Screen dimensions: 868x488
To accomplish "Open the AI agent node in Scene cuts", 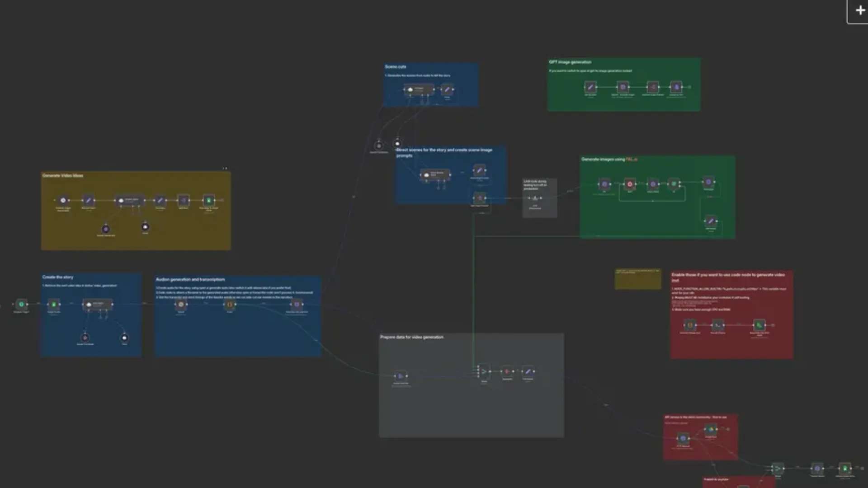I will click(419, 89).
